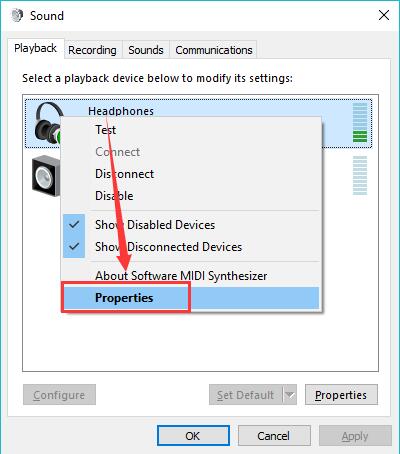The image size is (400, 454).
Task: Close the Sound dialog window
Action: coord(384,15)
